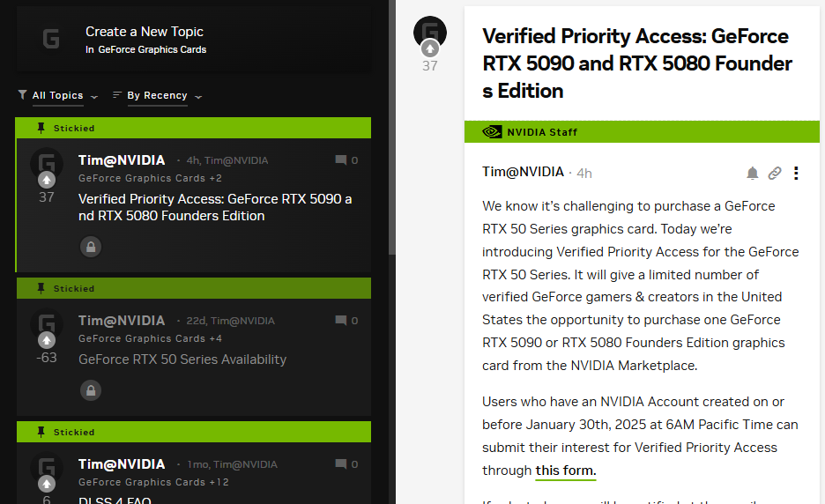The image size is (825, 504).
Task: Open the "this form." link
Action: point(565,471)
